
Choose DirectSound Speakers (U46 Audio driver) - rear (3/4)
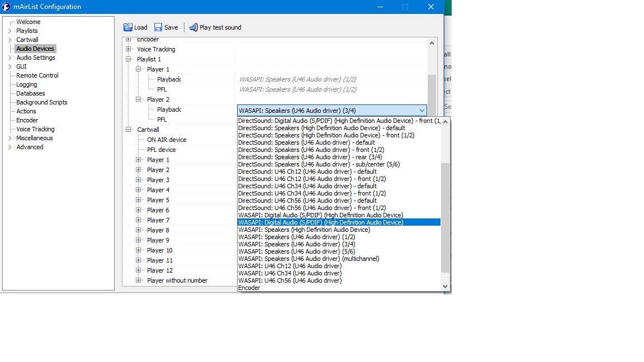click(339, 157)
